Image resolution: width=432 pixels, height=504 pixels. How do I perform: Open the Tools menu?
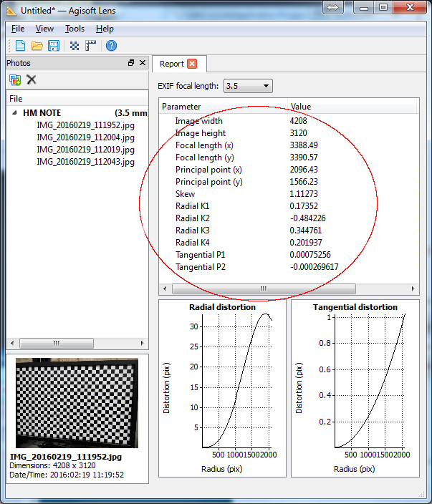click(x=75, y=29)
